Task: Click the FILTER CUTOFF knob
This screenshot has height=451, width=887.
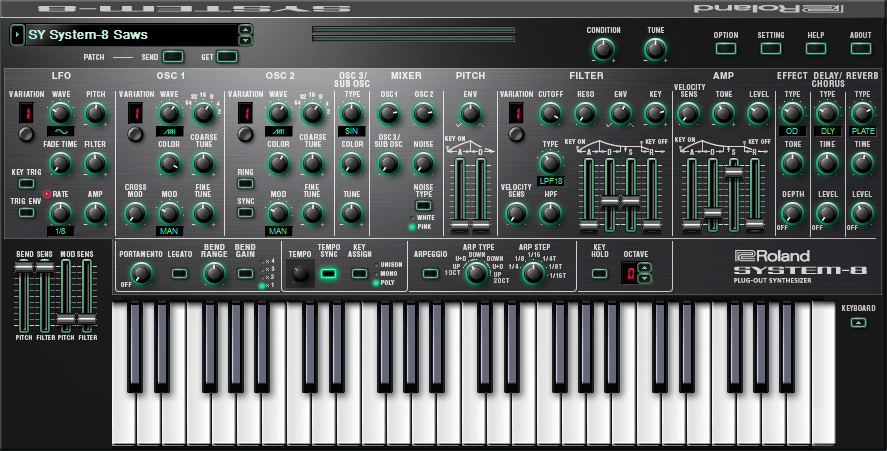Action: tap(550, 114)
